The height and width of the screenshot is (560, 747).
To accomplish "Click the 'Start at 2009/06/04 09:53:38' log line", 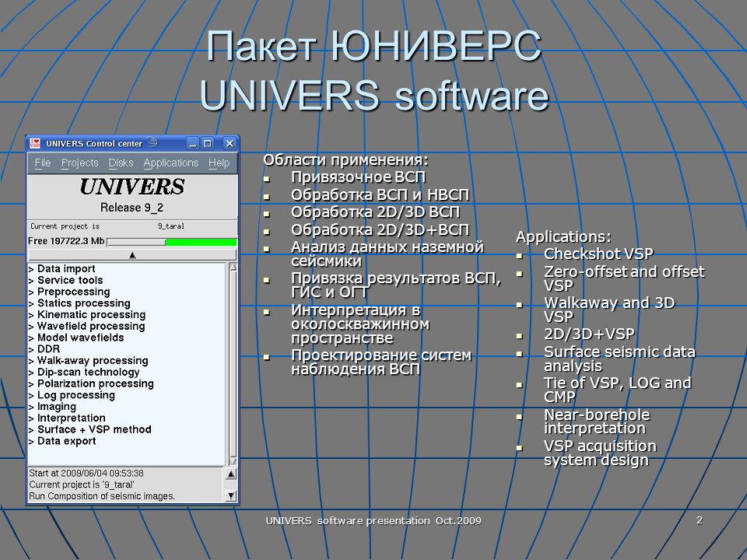I will 86,474.
